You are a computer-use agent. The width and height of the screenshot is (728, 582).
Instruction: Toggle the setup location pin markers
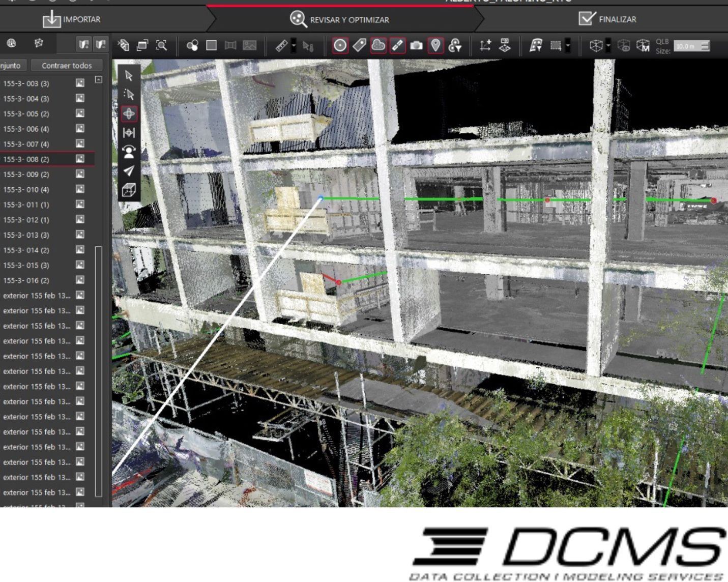[x=435, y=46]
